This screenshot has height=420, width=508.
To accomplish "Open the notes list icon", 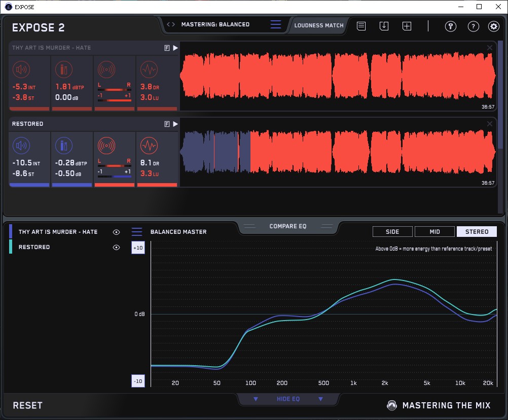I will [361, 26].
